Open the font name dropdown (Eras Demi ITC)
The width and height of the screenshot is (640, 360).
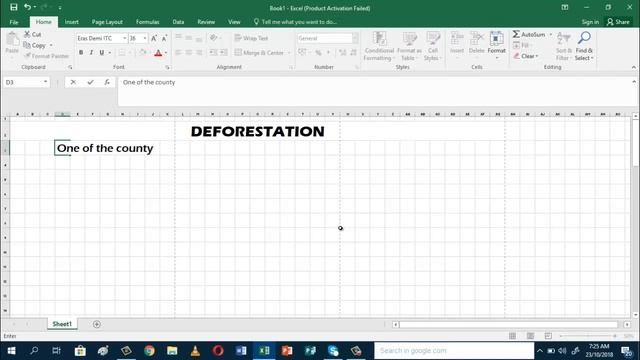click(124, 38)
